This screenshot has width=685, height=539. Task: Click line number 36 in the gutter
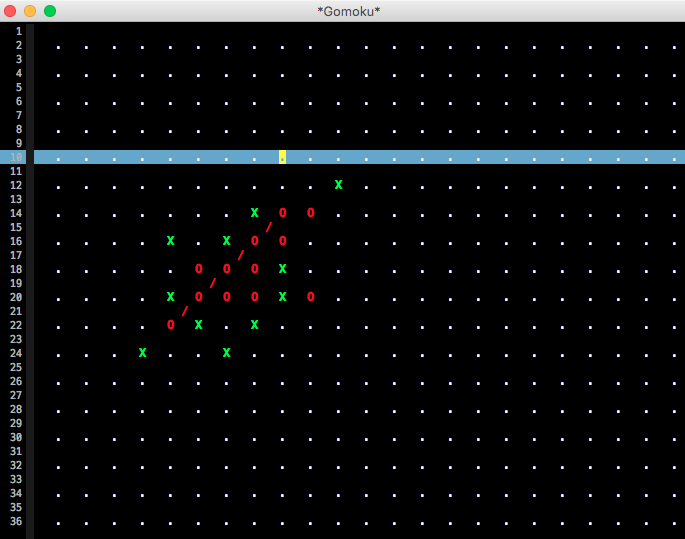click(16, 521)
